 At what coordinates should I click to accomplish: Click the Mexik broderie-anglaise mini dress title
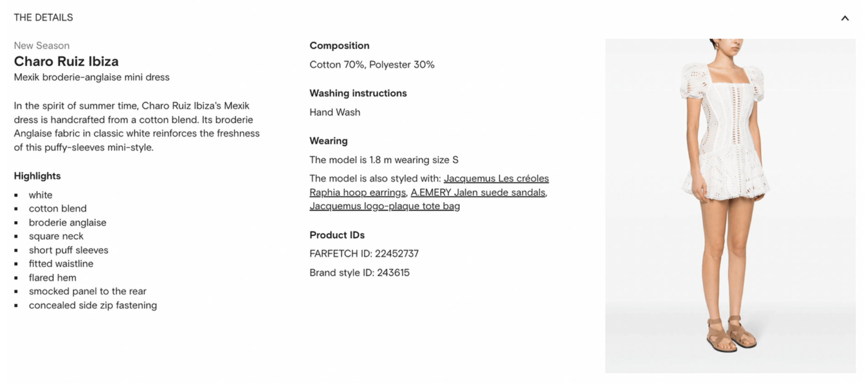click(92, 78)
